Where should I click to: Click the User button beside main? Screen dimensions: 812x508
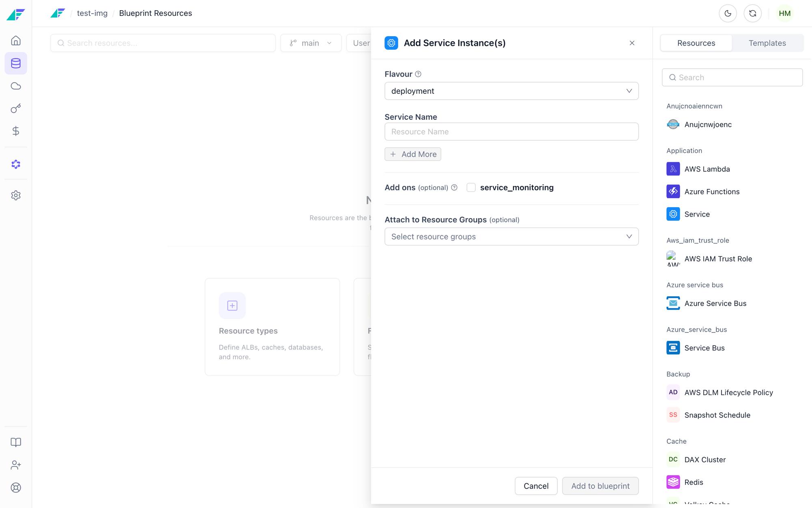pyautogui.click(x=359, y=43)
